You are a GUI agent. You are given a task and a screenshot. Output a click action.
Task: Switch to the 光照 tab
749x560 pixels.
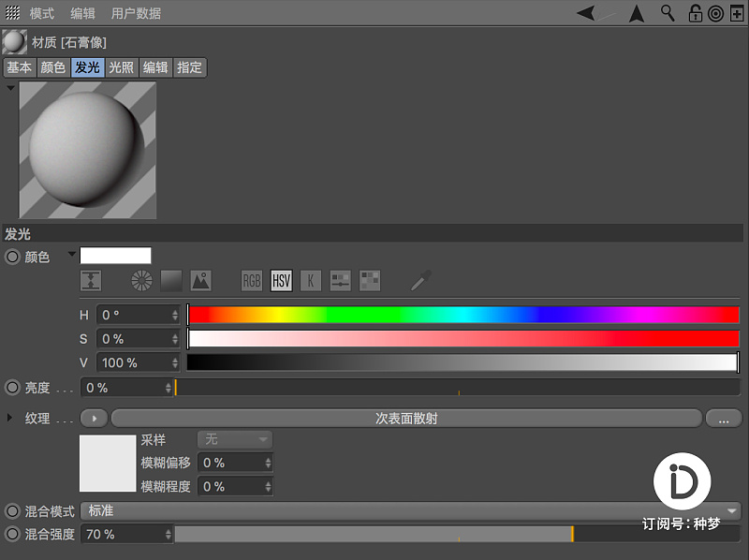(x=122, y=67)
